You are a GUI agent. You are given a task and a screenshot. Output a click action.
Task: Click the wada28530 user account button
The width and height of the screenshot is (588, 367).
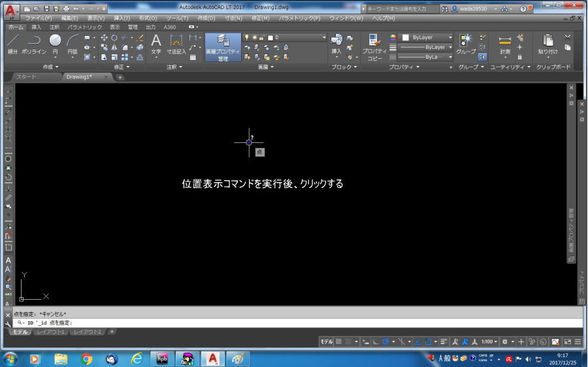click(474, 9)
